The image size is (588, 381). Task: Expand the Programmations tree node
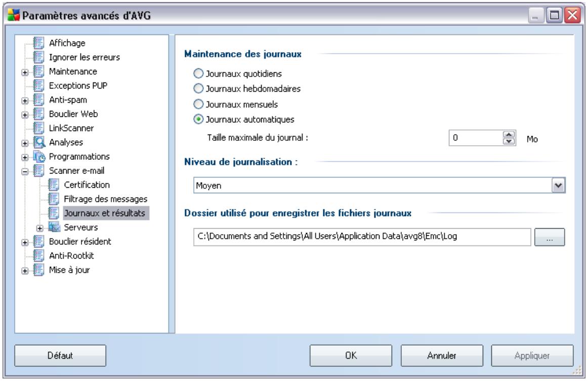[x=25, y=157]
